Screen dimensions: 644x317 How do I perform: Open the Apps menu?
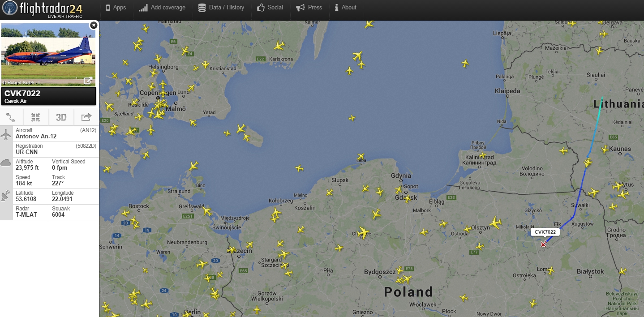click(x=116, y=8)
